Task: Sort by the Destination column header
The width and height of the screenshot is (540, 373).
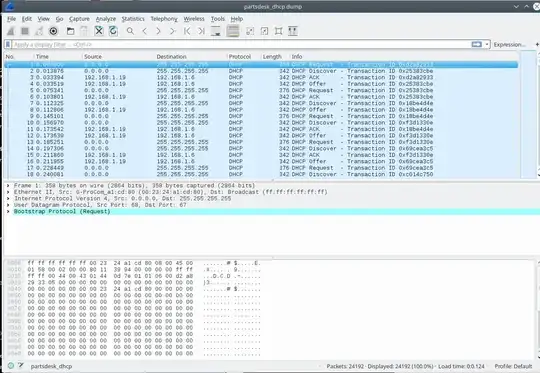Action: click(190, 56)
